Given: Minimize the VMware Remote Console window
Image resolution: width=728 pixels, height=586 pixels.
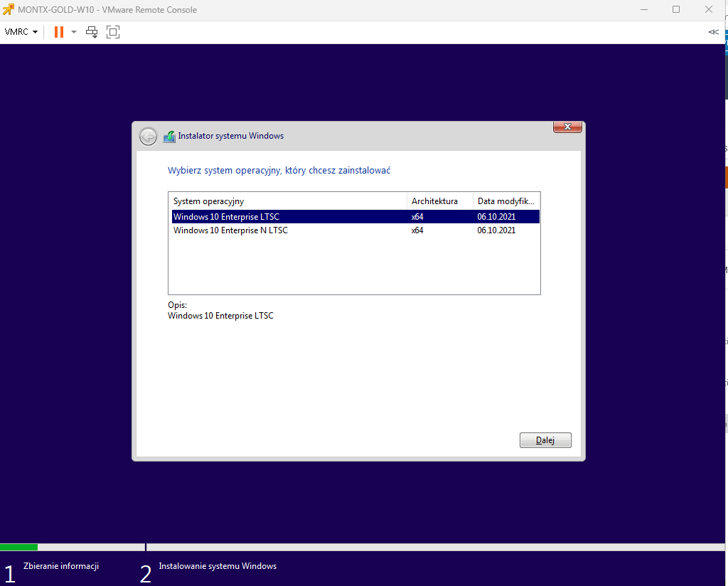Looking at the screenshot, I should 643,9.
